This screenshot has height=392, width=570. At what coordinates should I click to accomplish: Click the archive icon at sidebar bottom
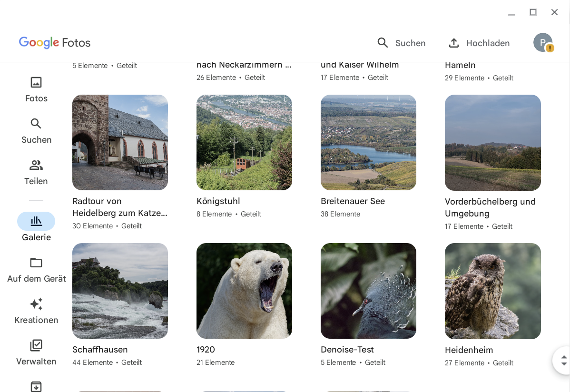click(x=36, y=386)
